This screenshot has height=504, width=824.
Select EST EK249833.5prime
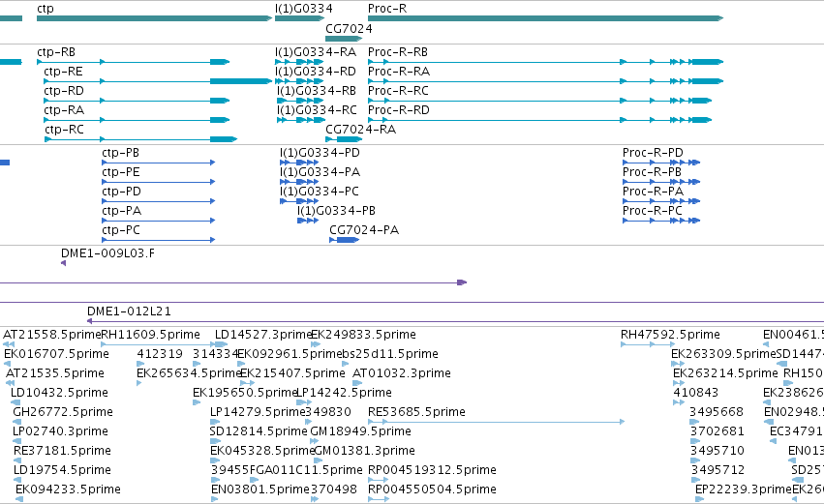pos(364,335)
